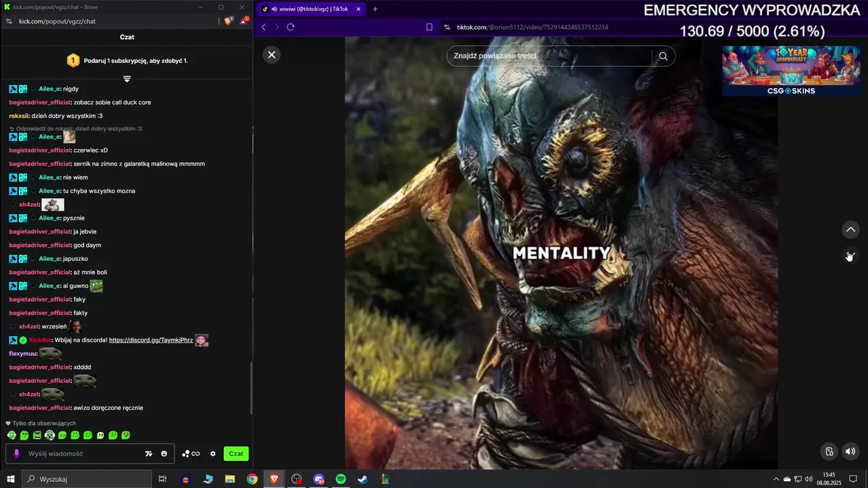Image resolution: width=868 pixels, height=488 pixels.
Task: Click the 'Odpowiedź do rokxsii' reply reference
Action: click(x=75, y=128)
